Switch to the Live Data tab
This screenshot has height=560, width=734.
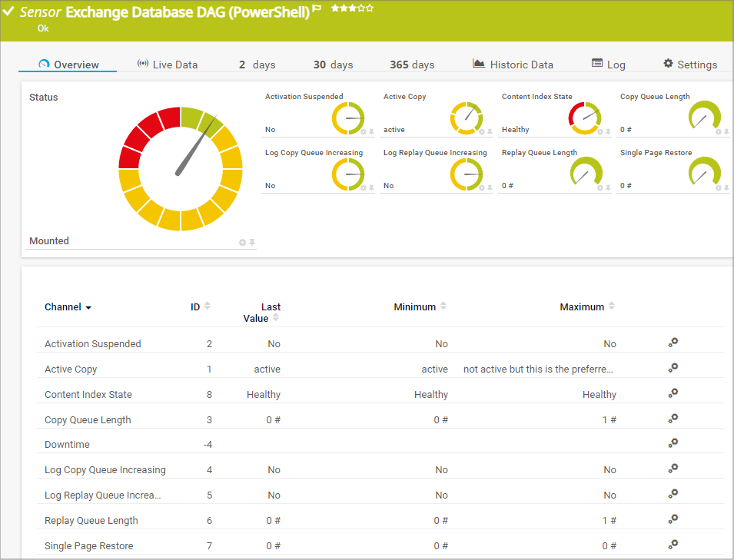pyautogui.click(x=167, y=65)
